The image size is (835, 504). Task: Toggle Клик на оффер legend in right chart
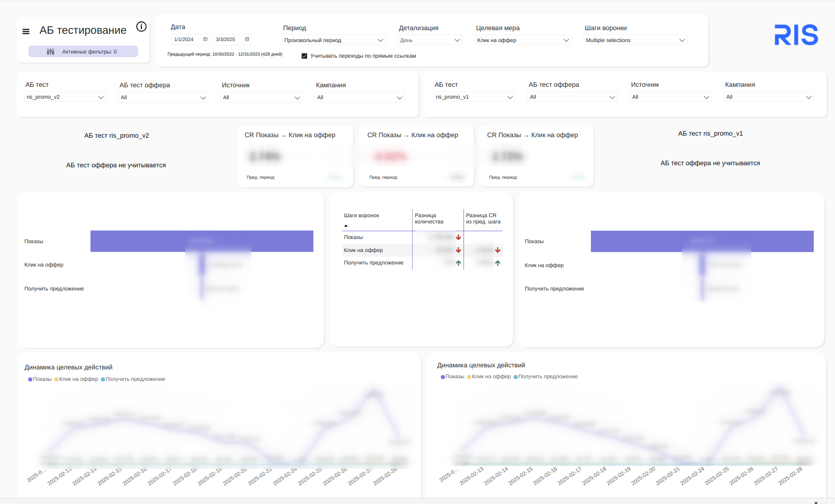[x=489, y=377]
